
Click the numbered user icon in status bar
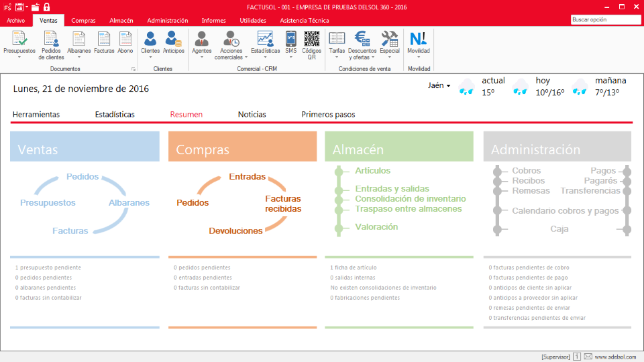[577, 357]
